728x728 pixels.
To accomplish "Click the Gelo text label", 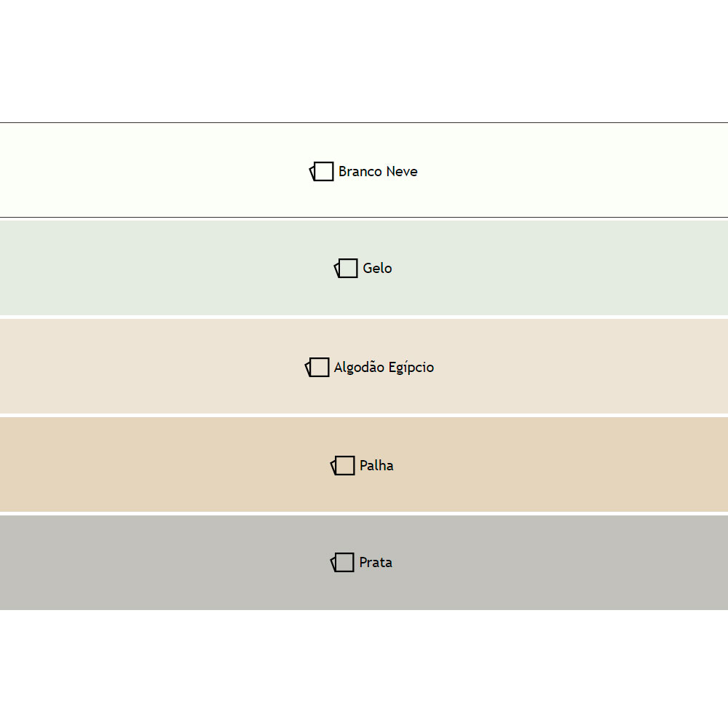I will 377,269.
